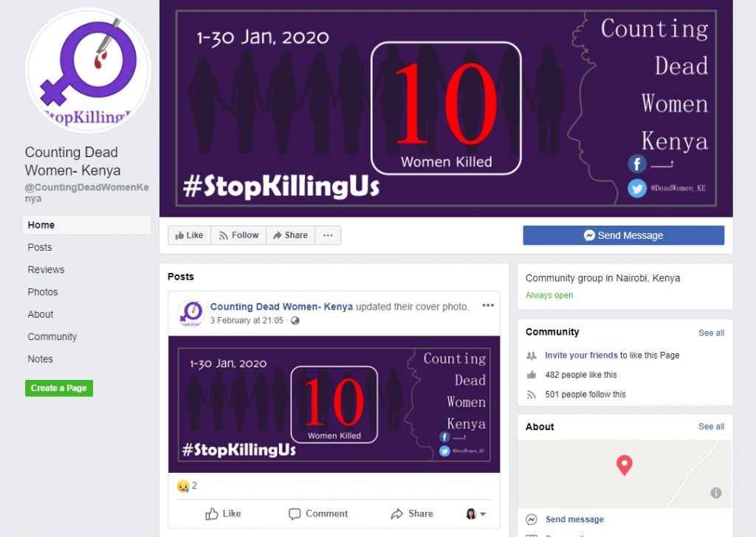Viewport: 756px width, 537px height.
Task: Share the cover photo post
Action: (x=412, y=514)
